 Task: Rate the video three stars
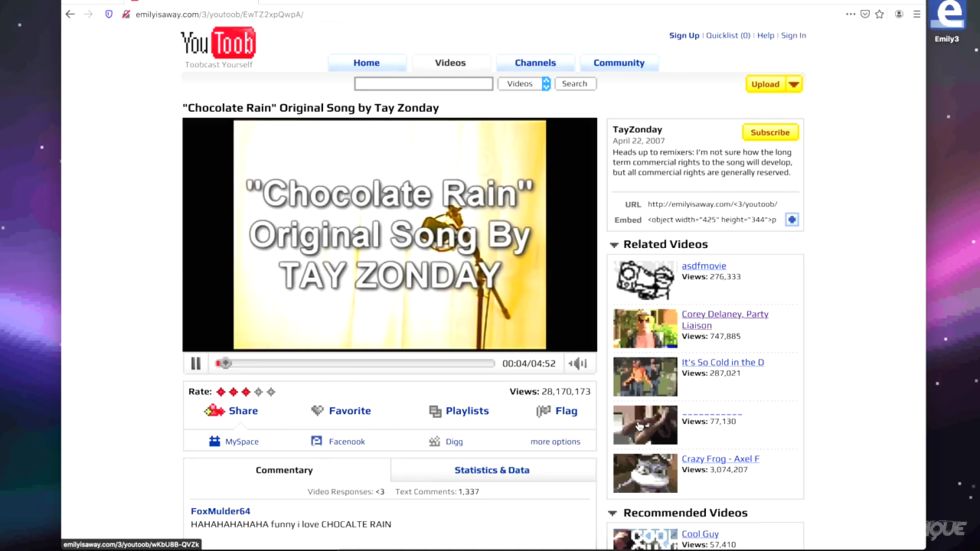246,392
